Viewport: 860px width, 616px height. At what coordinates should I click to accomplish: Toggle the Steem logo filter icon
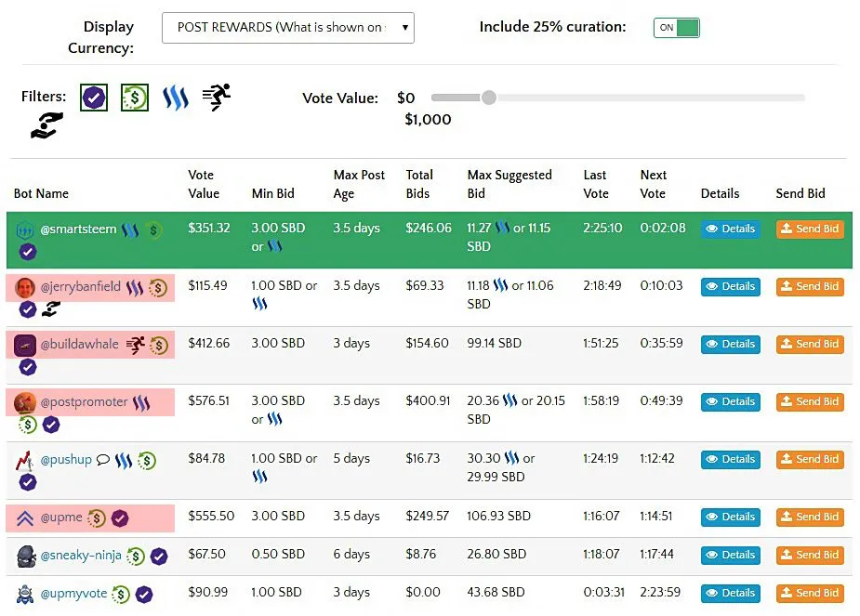point(176,98)
